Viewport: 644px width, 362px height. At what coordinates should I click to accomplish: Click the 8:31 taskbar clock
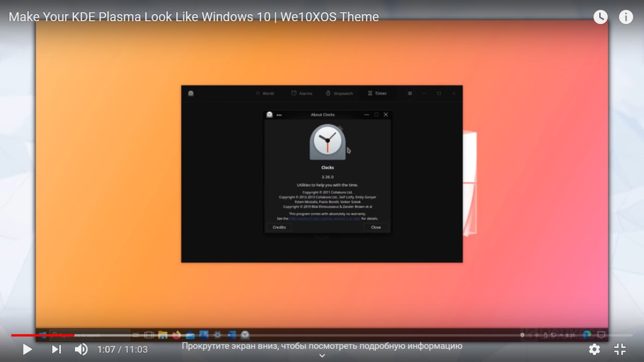coord(570,335)
